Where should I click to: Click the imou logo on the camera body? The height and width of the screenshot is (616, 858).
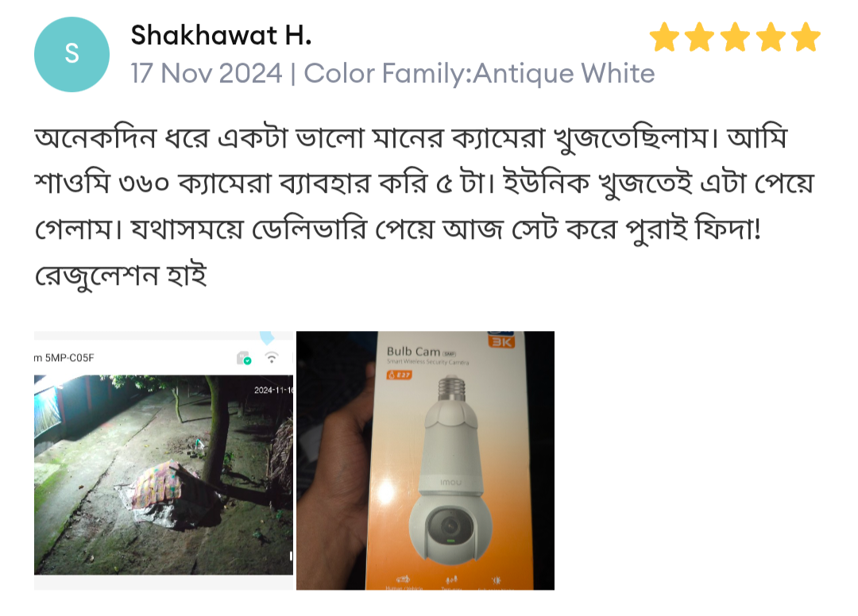coord(451,483)
